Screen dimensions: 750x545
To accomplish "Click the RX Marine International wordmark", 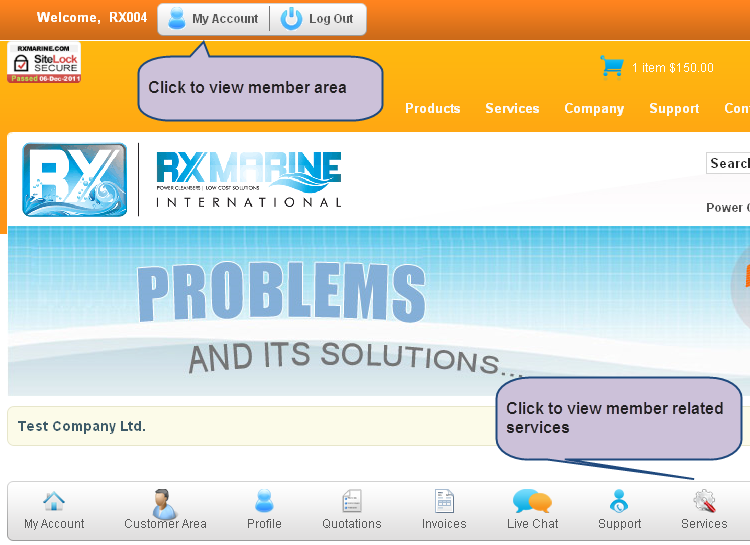I will point(248,180).
